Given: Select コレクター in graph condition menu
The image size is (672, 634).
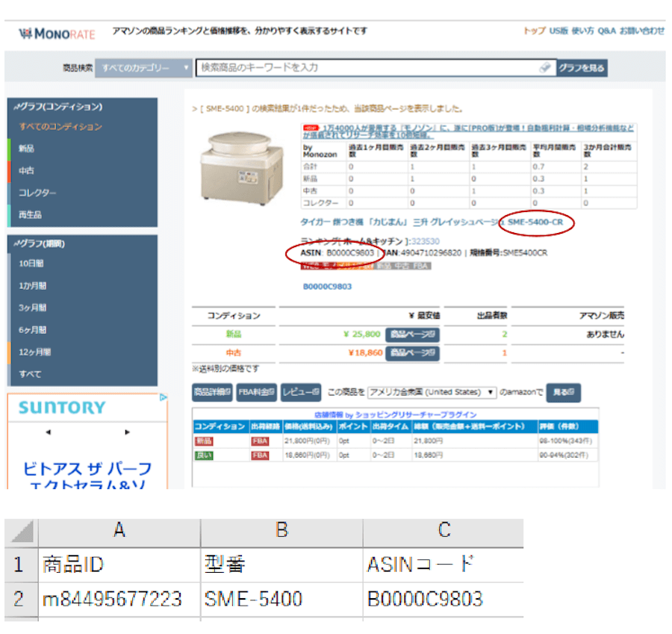Looking at the screenshot, I should click(x=37, y=193).
